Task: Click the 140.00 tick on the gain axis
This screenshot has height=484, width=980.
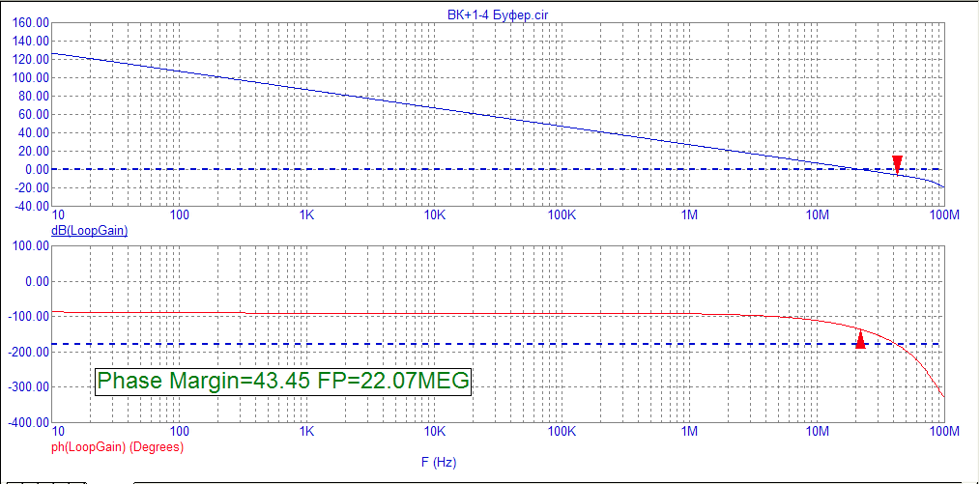Action: [x=31, y=41]
